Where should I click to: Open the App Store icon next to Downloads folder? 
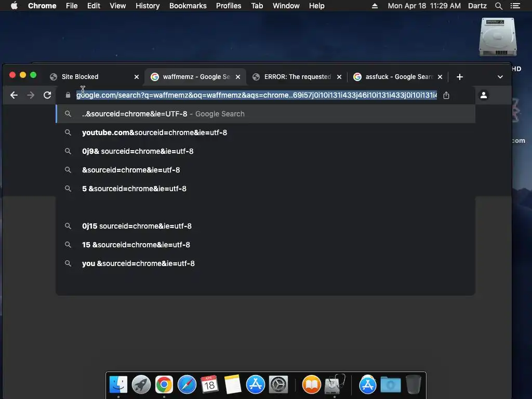367,385
